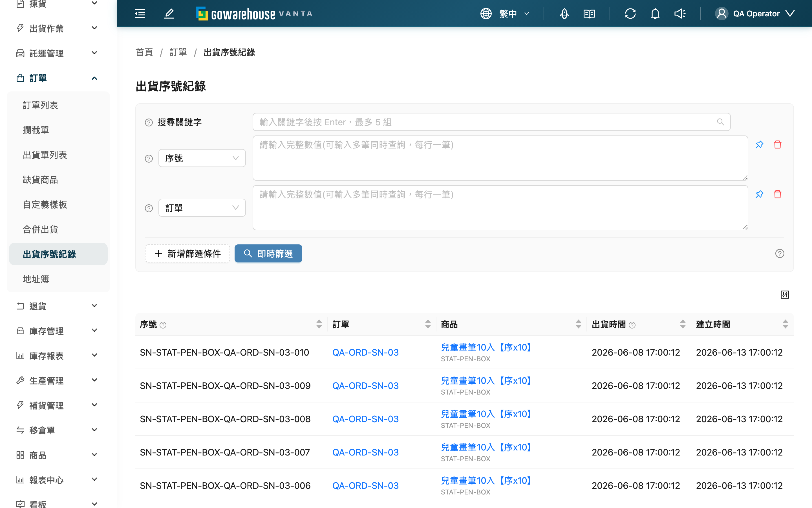Viewport: 812px width, 508px height.
Task: Open 出貨單列表 in sidebar
Action: 58,155
